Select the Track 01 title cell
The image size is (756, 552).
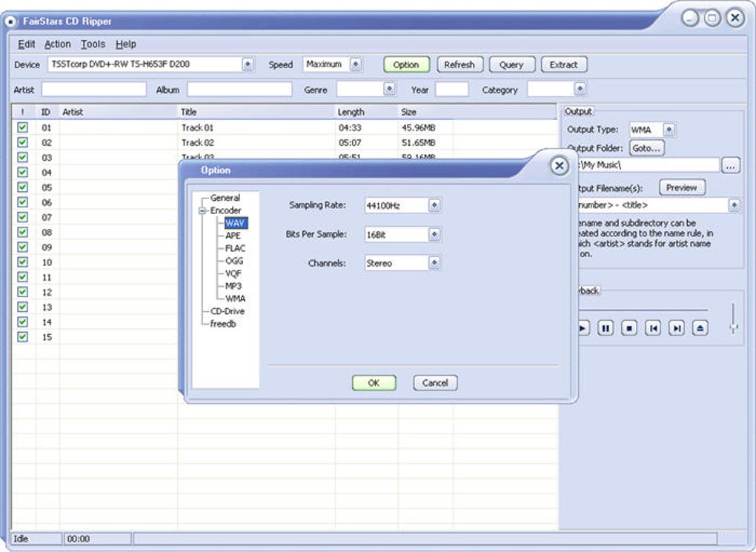point(256,127)
